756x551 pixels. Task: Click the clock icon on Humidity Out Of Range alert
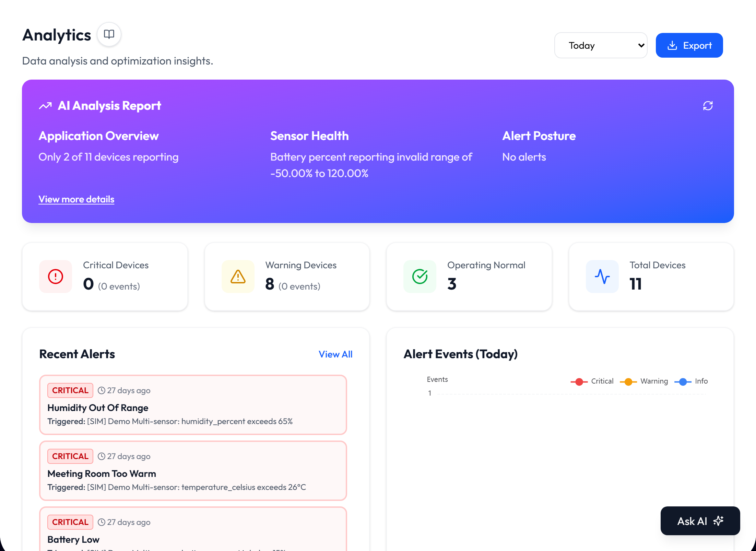pyautogui.click(x=102, y=390)
